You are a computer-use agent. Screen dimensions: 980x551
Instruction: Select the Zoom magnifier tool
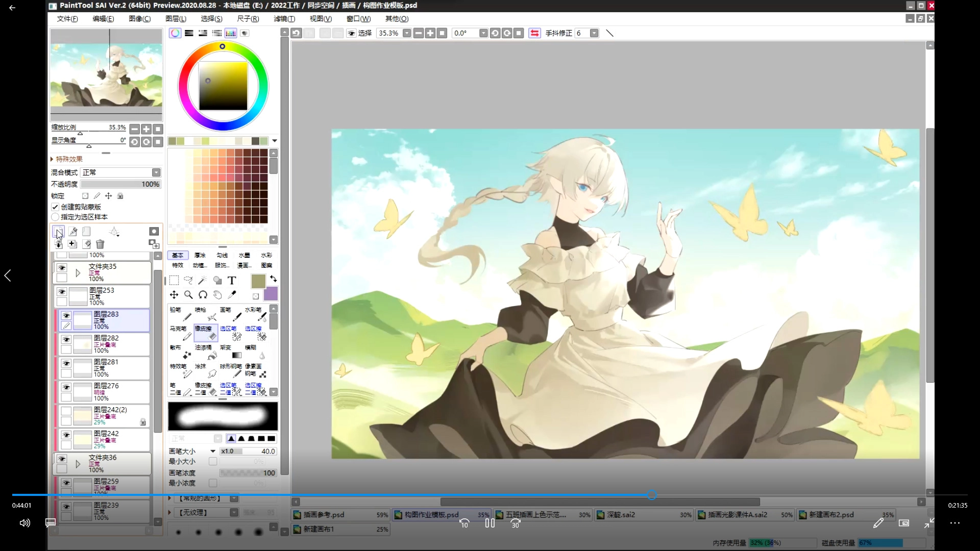pyautogui.click(x=188, y=294)
